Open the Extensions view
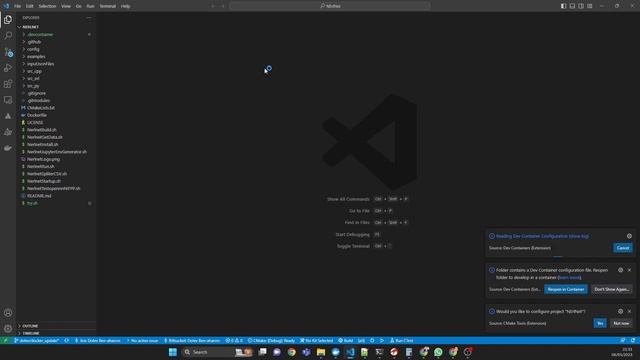 coord(8,84)
